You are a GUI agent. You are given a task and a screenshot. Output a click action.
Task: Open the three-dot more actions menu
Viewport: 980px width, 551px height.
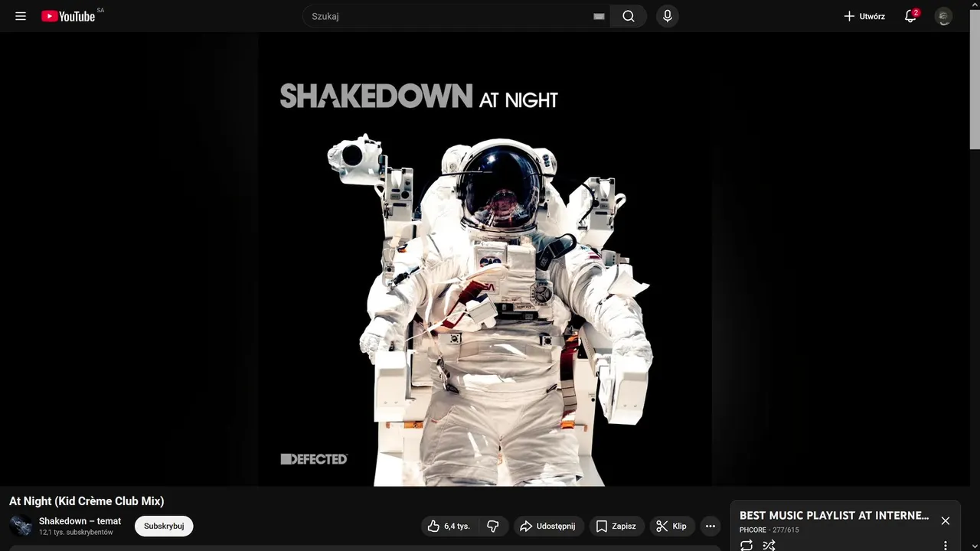[710, 526]
